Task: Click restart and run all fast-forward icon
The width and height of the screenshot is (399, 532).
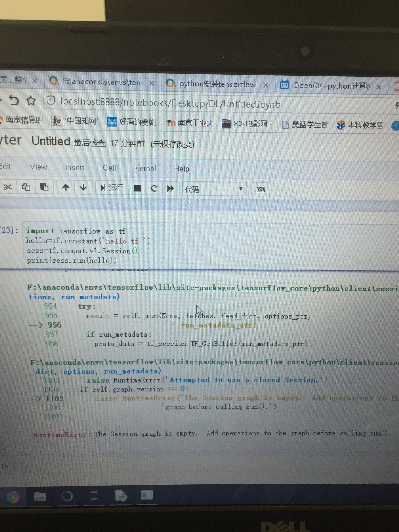Action: pyautogui.click(x=170, y=189)
